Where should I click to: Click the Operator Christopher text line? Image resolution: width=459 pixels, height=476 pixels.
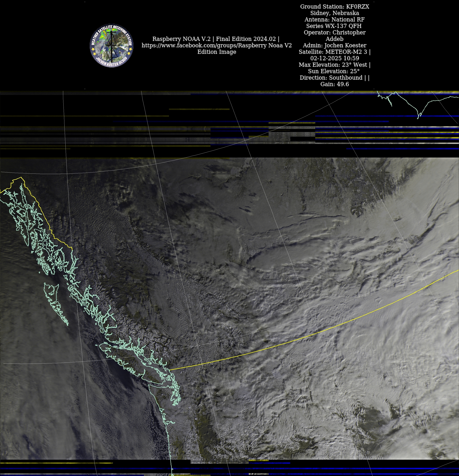tap(334, 32)
